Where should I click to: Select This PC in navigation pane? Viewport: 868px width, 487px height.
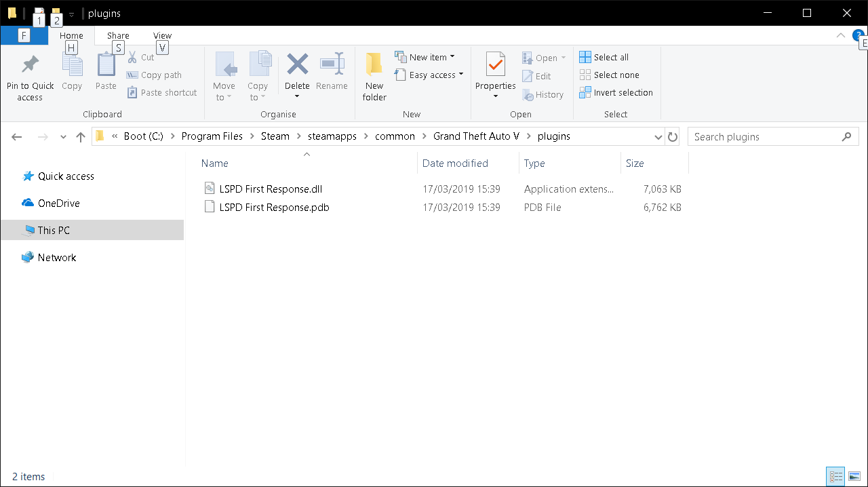coord(92,230)
